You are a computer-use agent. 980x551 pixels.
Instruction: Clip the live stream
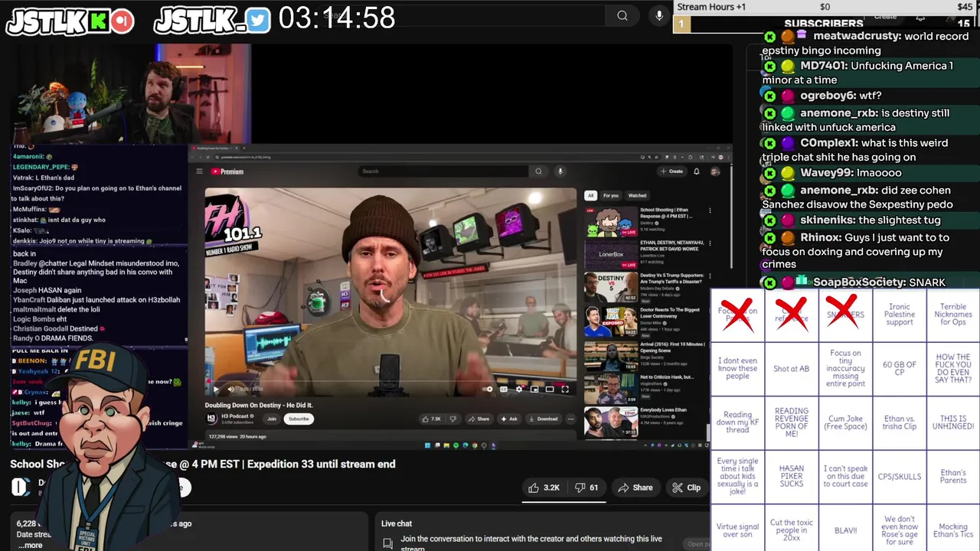[x=686, y=487]
